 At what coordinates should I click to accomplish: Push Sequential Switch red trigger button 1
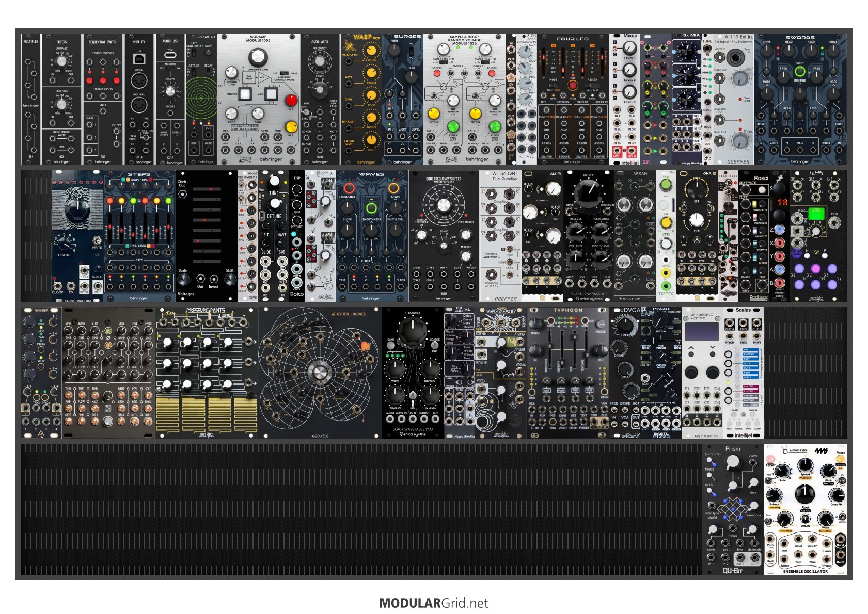tap(89, 80)
